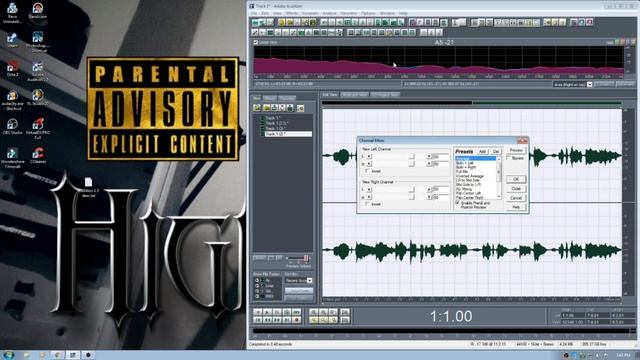Click the Del preset button
Image resolution: width=640 pixels, height=360 pixels.
[496, 151]
